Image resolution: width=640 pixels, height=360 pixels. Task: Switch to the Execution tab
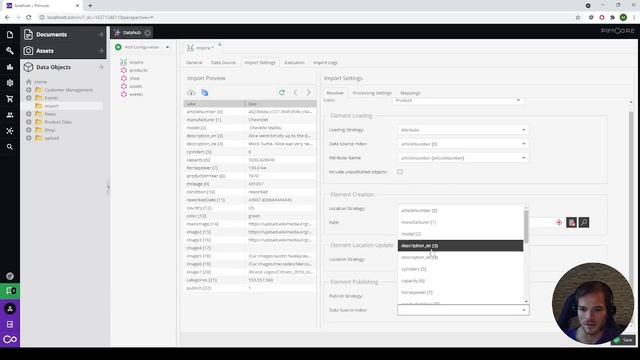(294, 62)
